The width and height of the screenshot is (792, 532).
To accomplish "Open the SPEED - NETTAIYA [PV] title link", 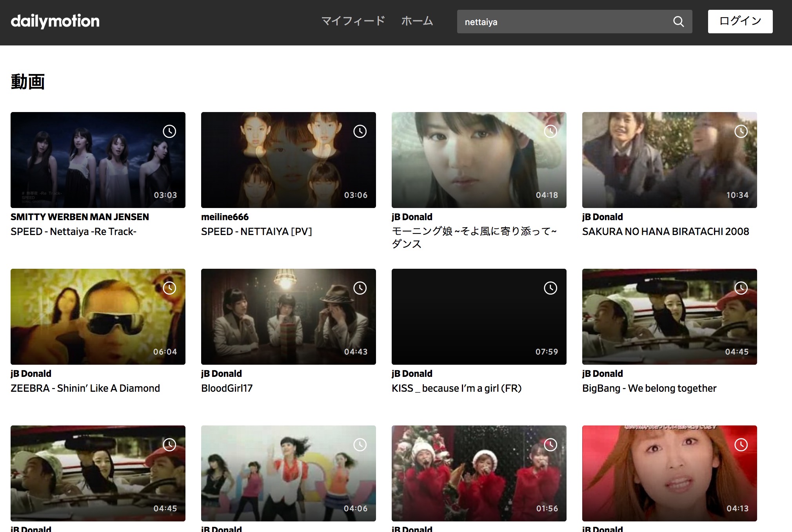I will (x=256, y=232).
